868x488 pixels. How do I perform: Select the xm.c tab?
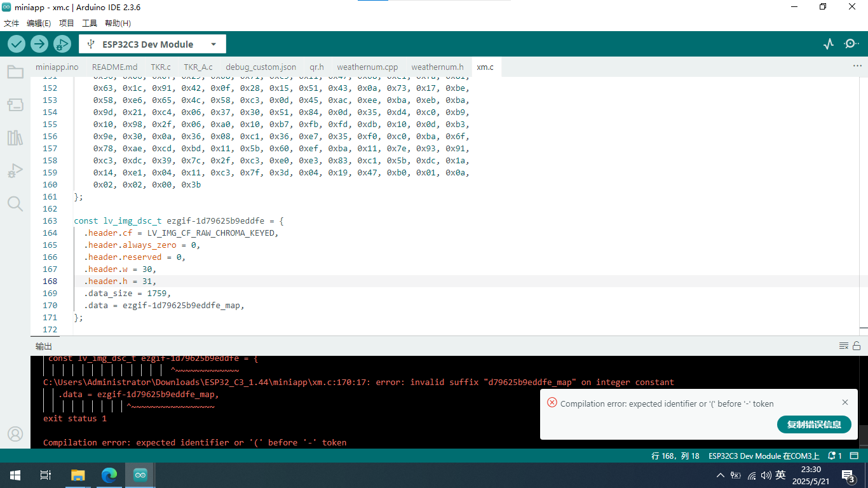click(485, 67)
